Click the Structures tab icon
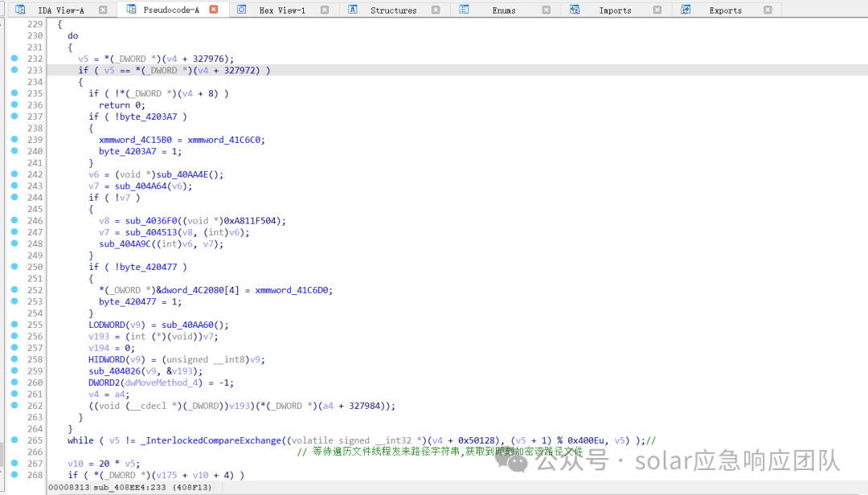Viewport: 868px width, 495px height. click(353, 10)
